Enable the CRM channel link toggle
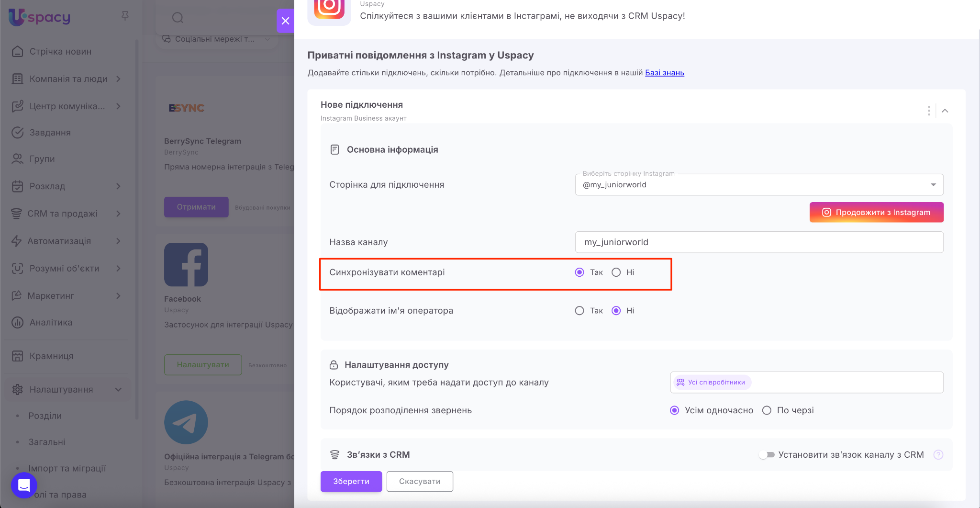The width and height of the screenshot is (980, 508). [767, 455]
